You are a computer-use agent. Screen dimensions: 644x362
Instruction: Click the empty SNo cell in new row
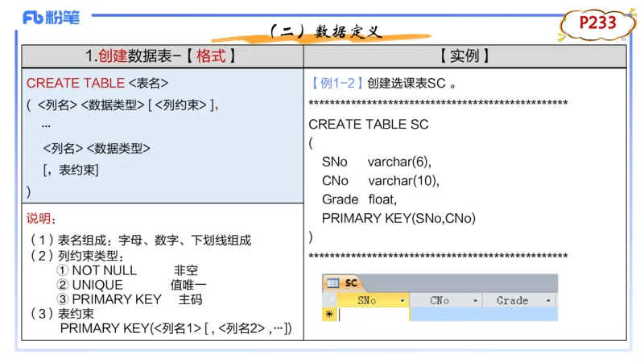pyautogui.click(x=373, y=315)
